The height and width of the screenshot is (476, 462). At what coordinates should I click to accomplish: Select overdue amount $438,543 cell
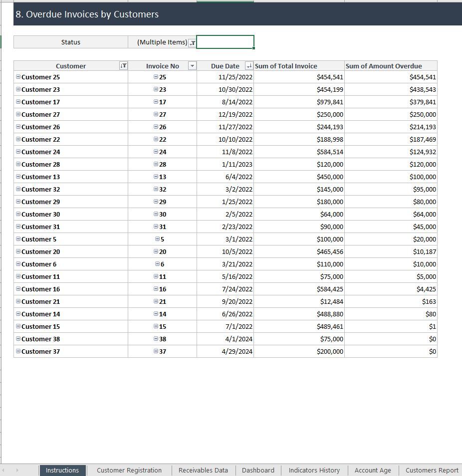click(391, 89)
